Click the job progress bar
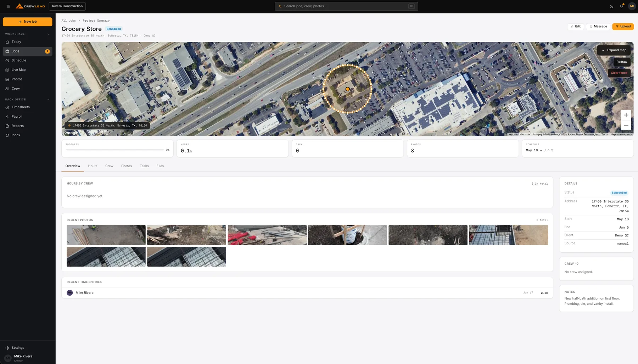Image resolution: width=638 pixels, height=364 pixels. pyautogui.click(x=115, y=150)
